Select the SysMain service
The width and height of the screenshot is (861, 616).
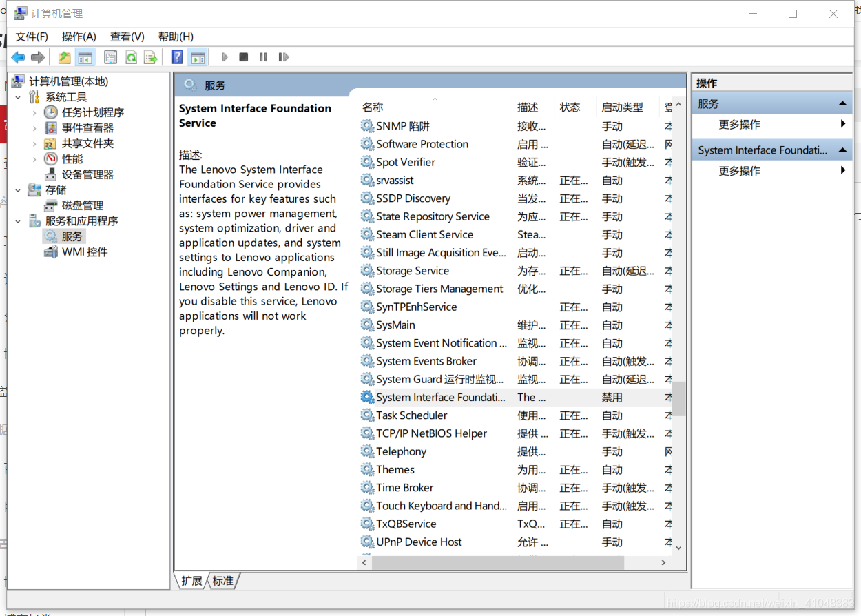coord(516,325)
